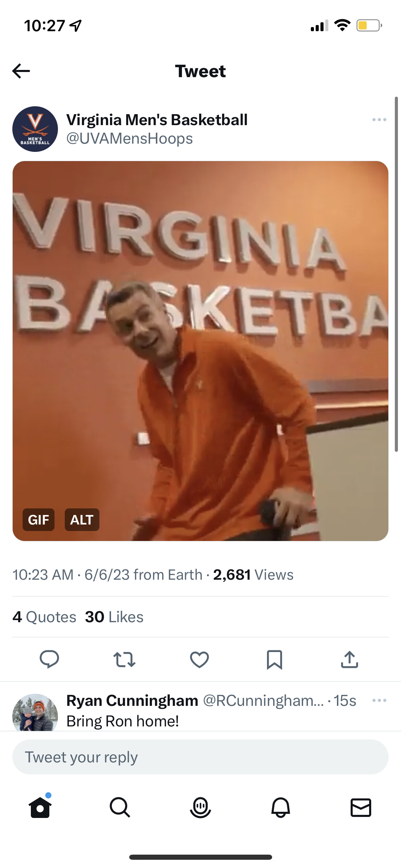Open Virginia Men's Basketball profile picture

point(35,129)
